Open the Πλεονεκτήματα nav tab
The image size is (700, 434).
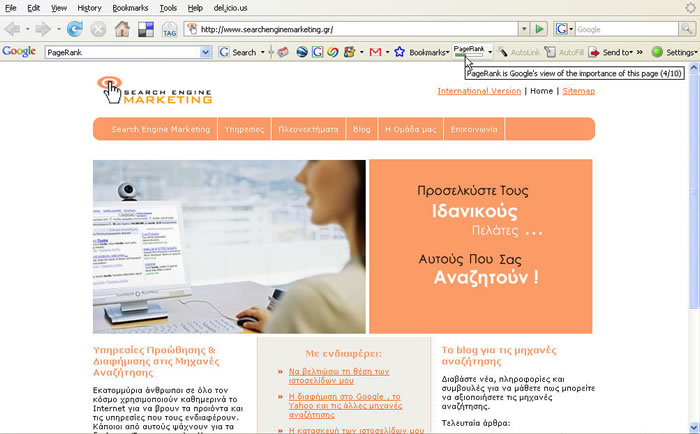(308, 129)
